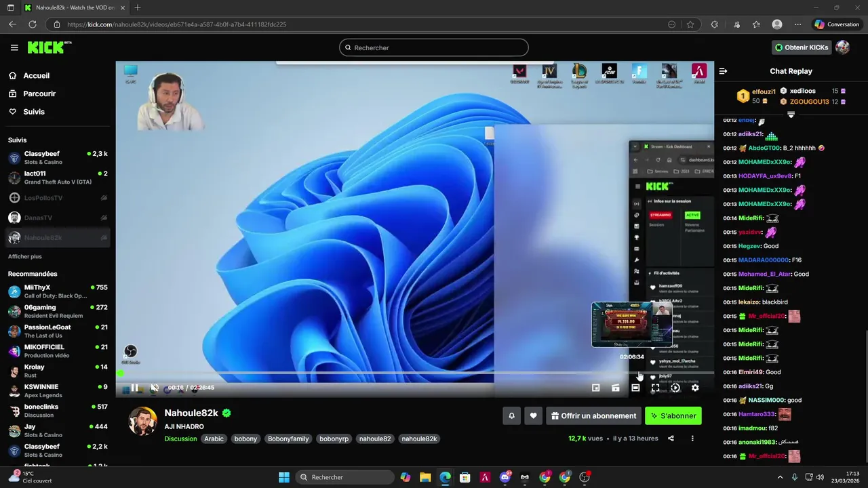Open playback speed control icon
Screen dimensions: 868x488
tap(675, 388)
